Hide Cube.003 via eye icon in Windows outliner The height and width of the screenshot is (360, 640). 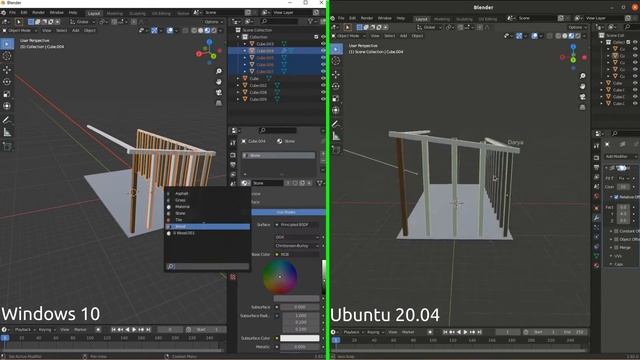click(x=323, y=44)
